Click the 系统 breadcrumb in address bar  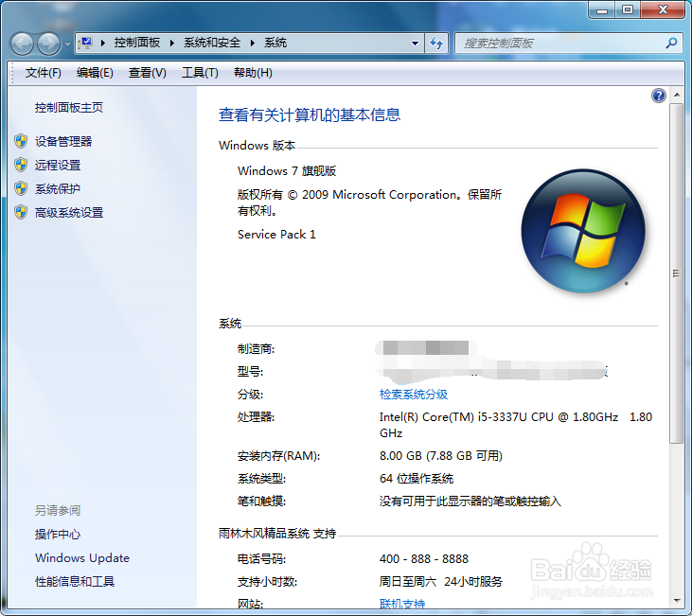pyautogui.click(x=275, y=43)
